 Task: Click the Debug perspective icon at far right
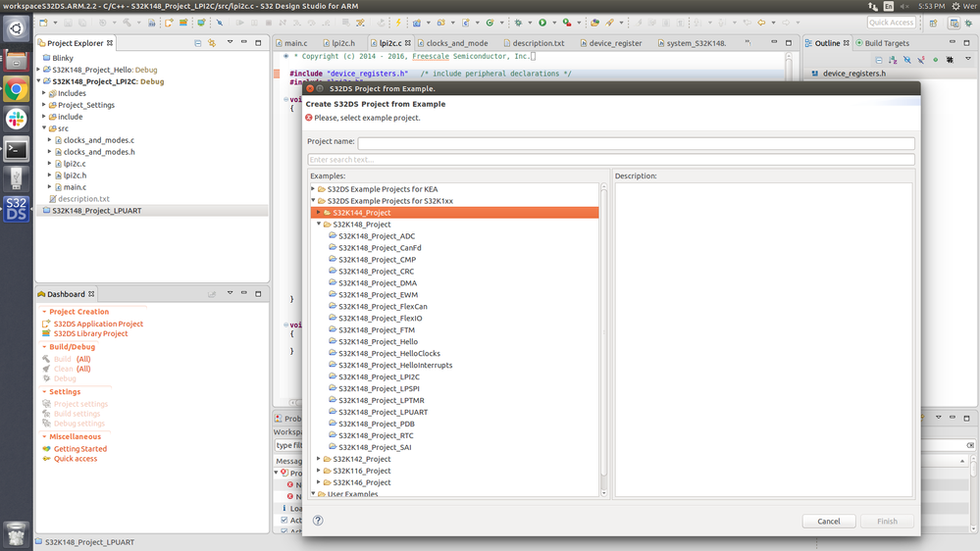pyautogui.click(x=969, y=23)
